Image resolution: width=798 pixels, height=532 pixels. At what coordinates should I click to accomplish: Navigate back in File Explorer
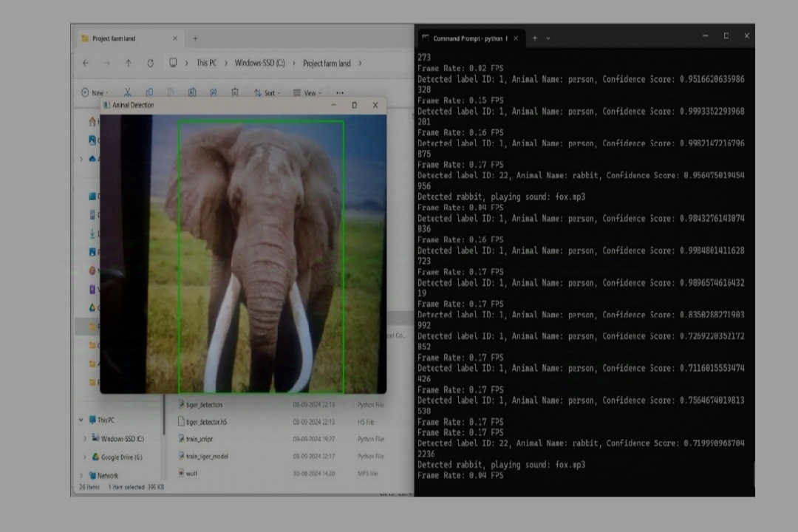86,63
